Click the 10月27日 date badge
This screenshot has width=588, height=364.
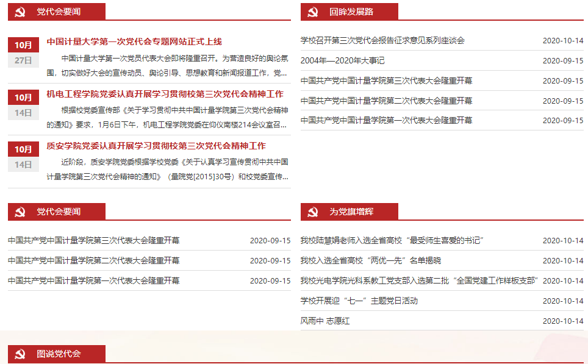[23, 52]
